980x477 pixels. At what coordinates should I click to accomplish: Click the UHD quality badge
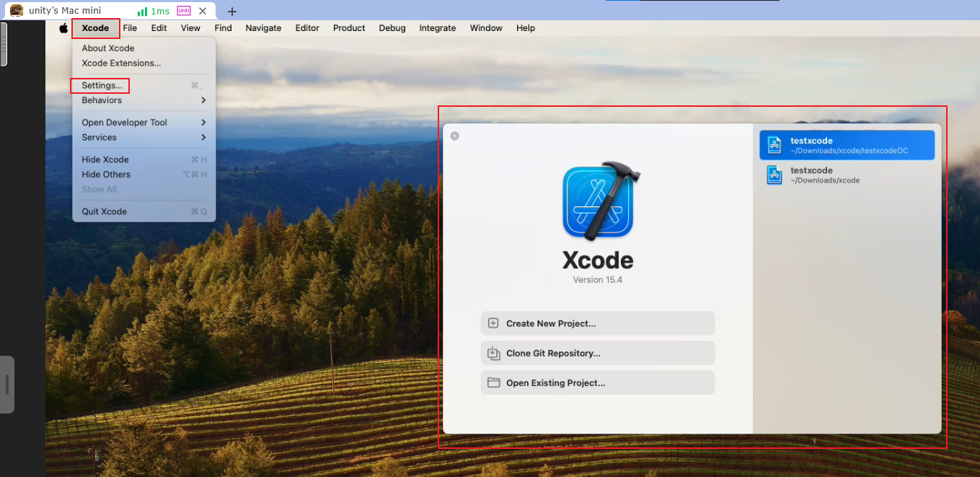[183, 12]
